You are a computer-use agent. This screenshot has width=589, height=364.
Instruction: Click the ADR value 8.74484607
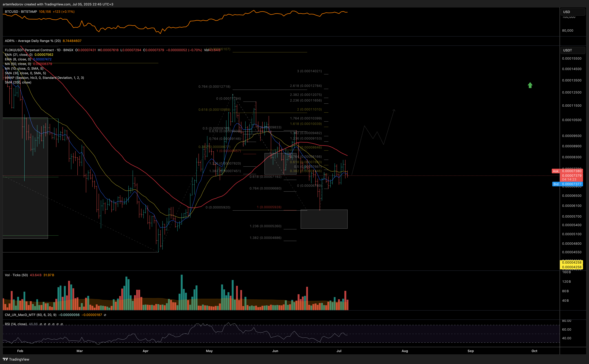[72, 41]
